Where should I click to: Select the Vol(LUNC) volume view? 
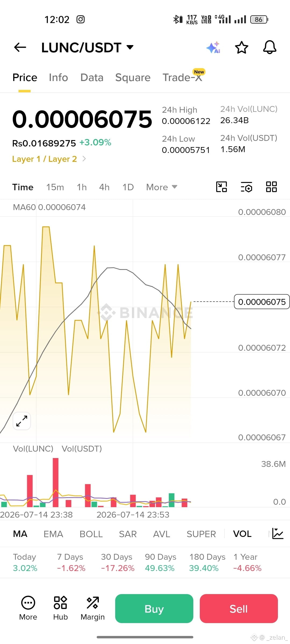tap(33, 449)
